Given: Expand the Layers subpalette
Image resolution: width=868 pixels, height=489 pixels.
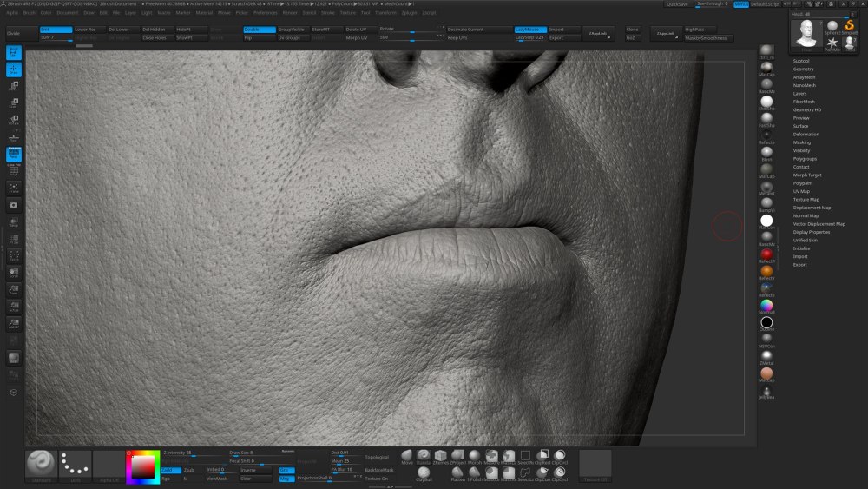Looking at the screenshot, I should click(799, 94).
